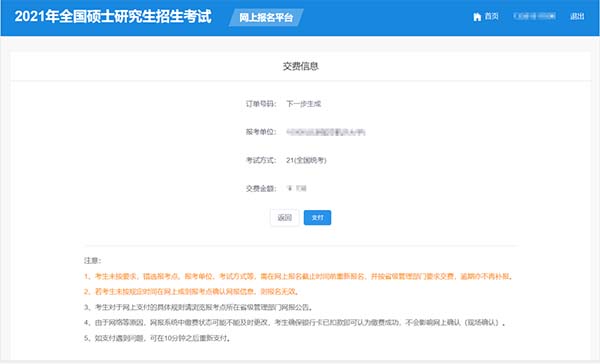Click the second orange notice line
Image resolution: width=600 pixels, height=364 pixels.
click(x=191, y=292)
